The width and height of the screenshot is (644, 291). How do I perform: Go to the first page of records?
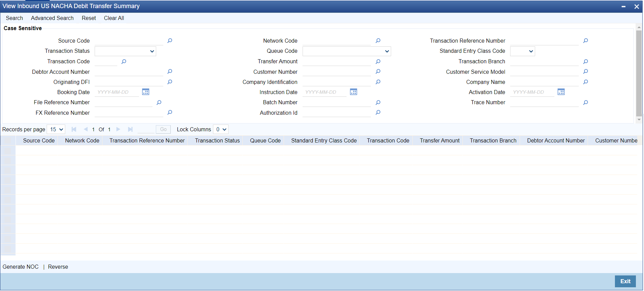click(74, 129)
